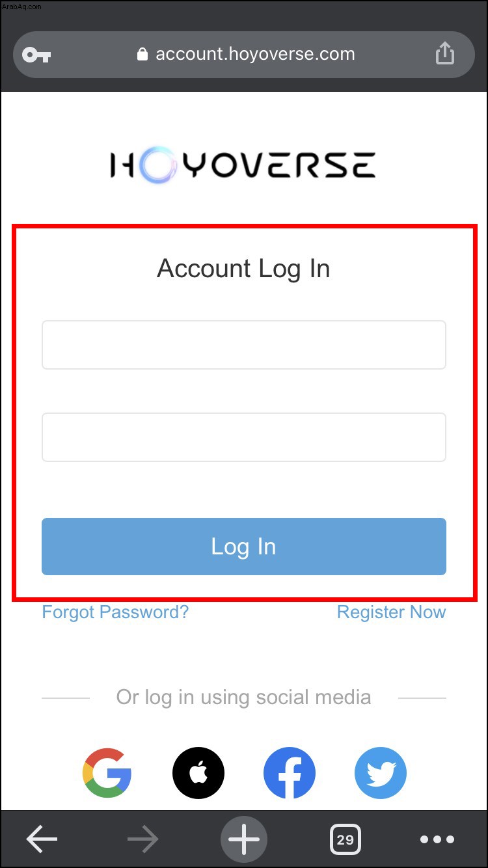Sign in with the Twitter icon
Image resolution: width=488 pixels, height=868 pixels.
point(381,773)
